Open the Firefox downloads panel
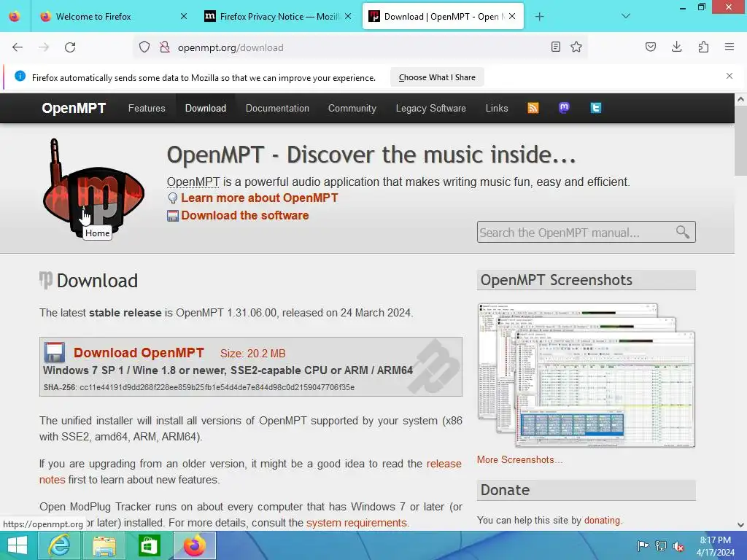Image resolution: width=747 pixels, height=560 pixels. (x=676, y=47)
